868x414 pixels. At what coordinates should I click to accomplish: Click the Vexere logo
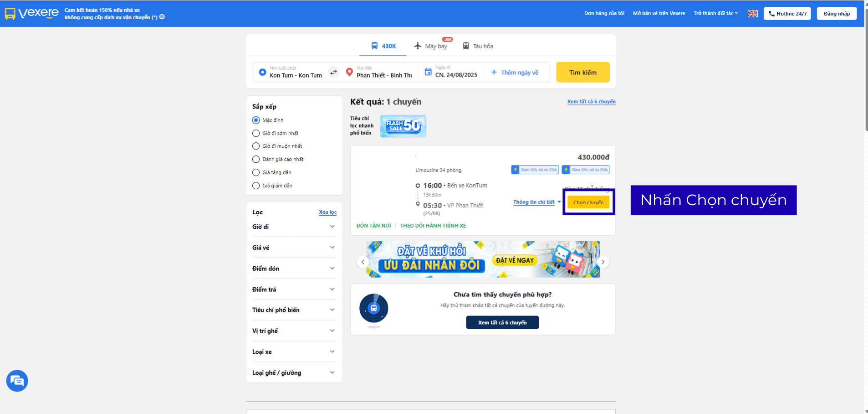point(31,13)
